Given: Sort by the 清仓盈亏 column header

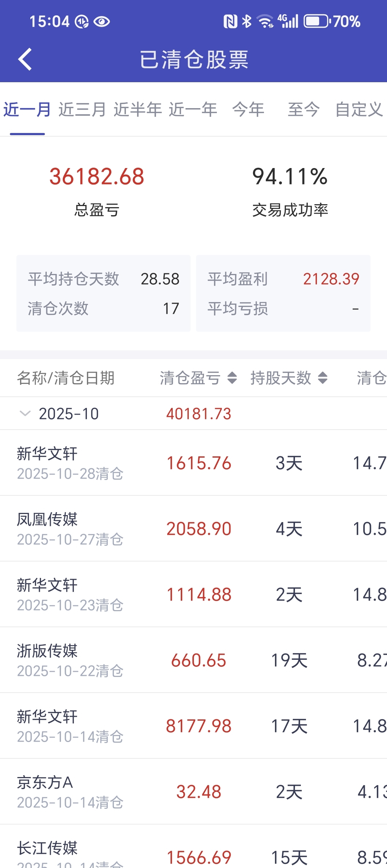Looking at the screenshot, I should (190, 378).
